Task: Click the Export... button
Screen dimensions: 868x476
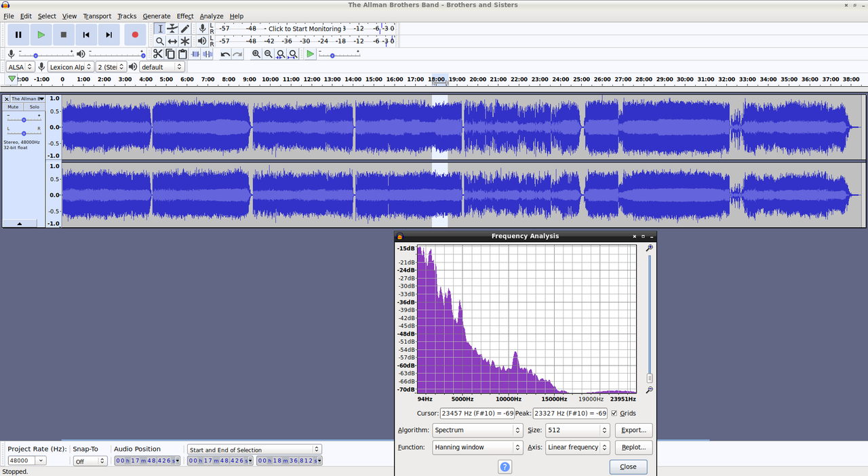Action: (634, 430)
